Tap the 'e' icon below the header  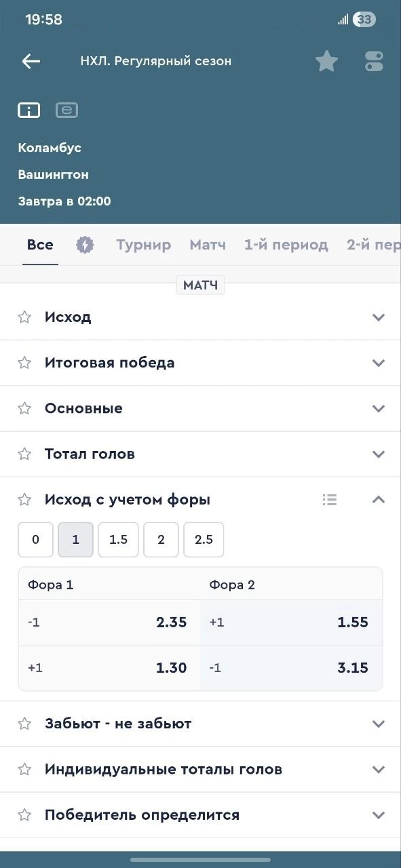66,110
